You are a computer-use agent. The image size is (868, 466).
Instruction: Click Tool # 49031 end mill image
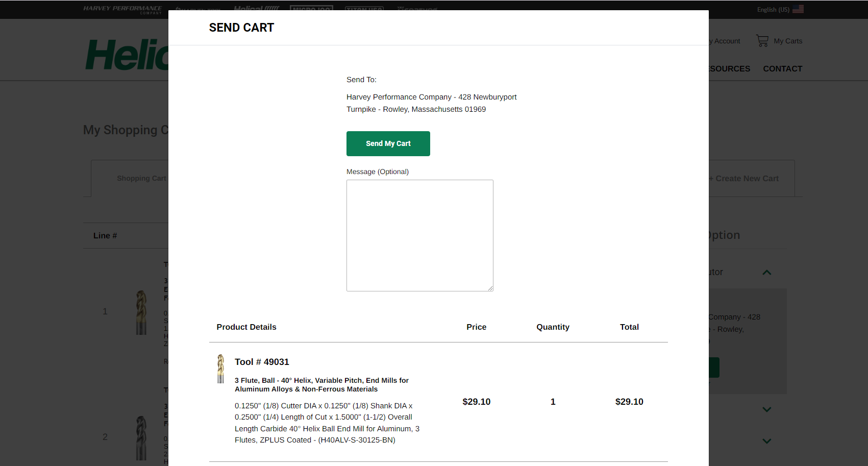(x=220, y=369)
